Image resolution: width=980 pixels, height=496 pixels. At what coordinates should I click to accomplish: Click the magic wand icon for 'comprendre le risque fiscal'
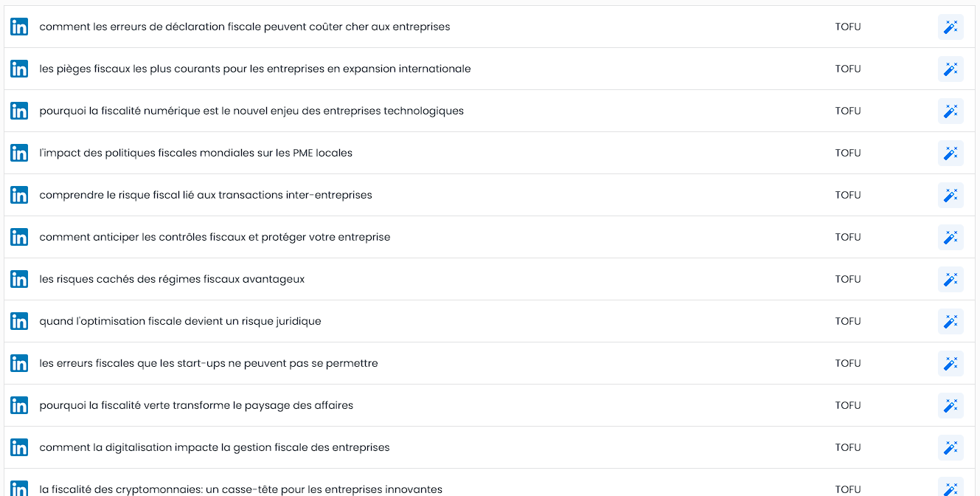click(x=951, y=195)
